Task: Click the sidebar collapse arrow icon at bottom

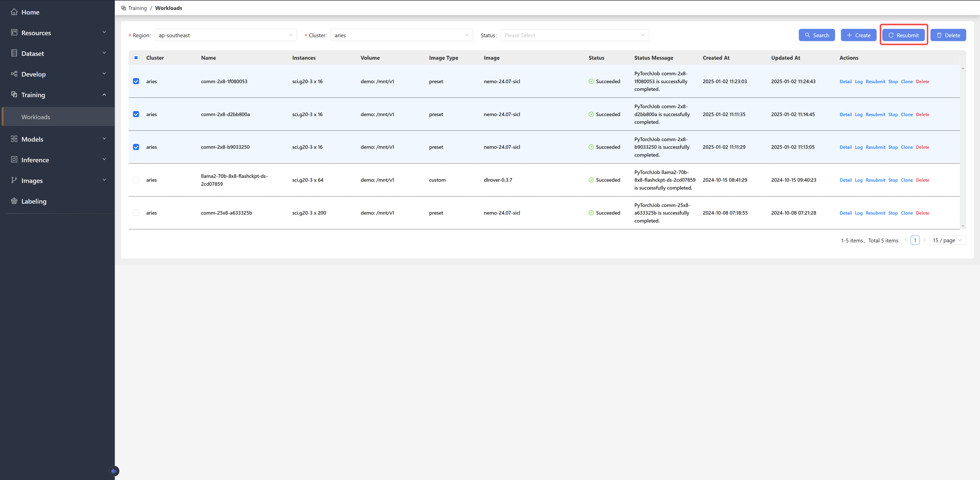Action: click(114, 471)
